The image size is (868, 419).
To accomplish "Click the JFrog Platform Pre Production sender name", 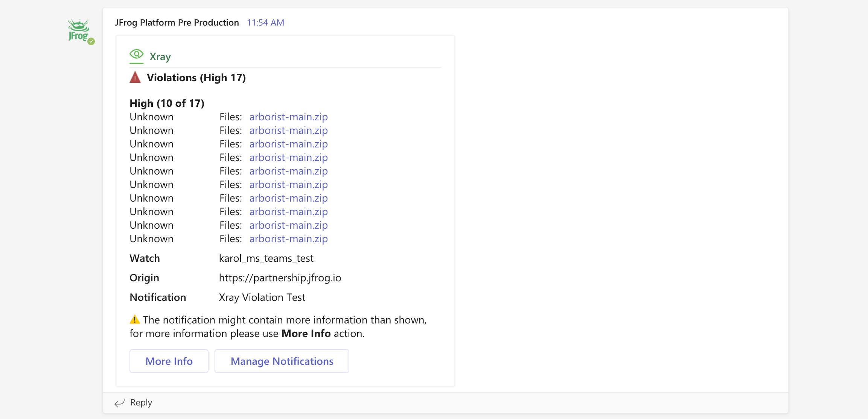I will (177, 23).
